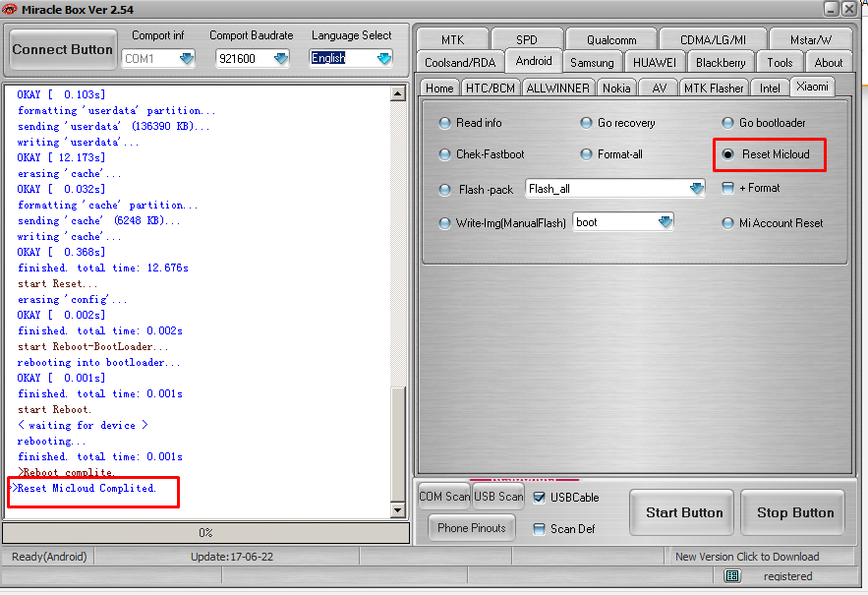Click the log scrollbar up arrow
This screenshot has height=595, width=868.
click(x=397, y=93)
